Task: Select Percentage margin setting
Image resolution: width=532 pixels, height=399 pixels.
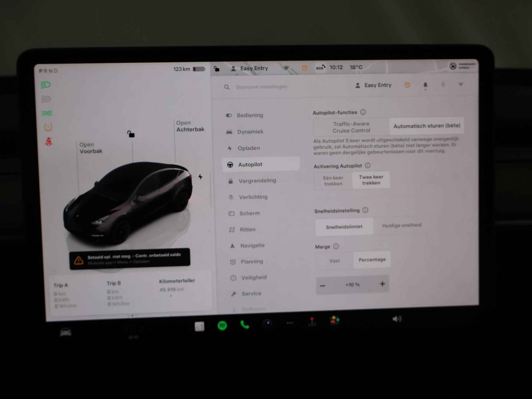Action: 370,259
